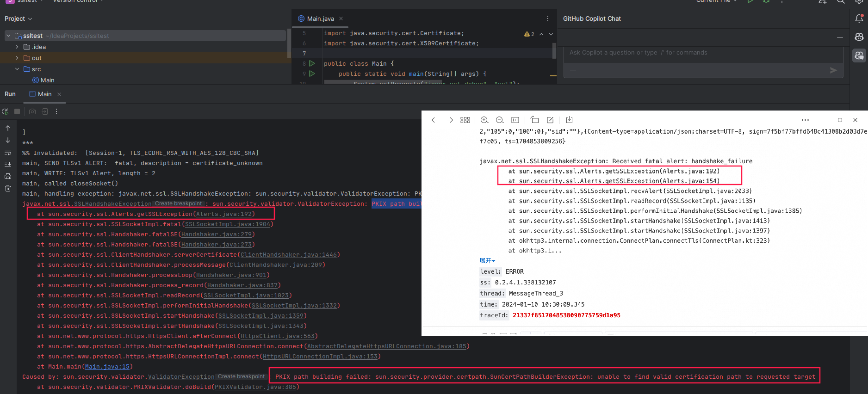Image resolution: width=868 pixels, height=394 pixels.
Task: Open more options in the image viewer
Action: [805, 120]
